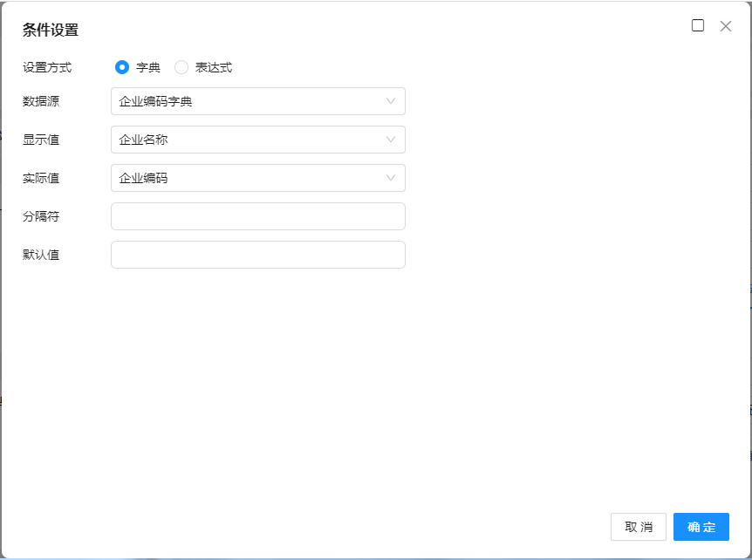Choose the 表达式 radio option
Screen dimensions: 752x560
181,67
